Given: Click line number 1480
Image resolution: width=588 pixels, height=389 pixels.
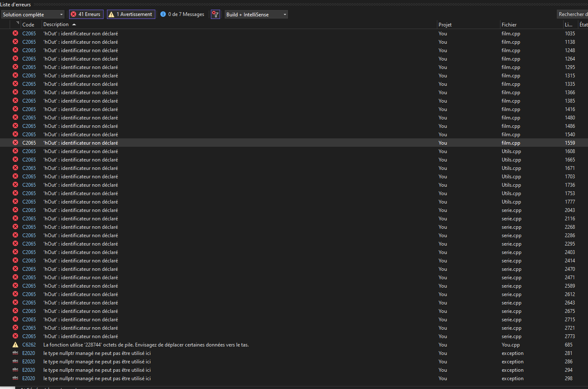Looking at the screenshot, I should (x=570, y=118).
